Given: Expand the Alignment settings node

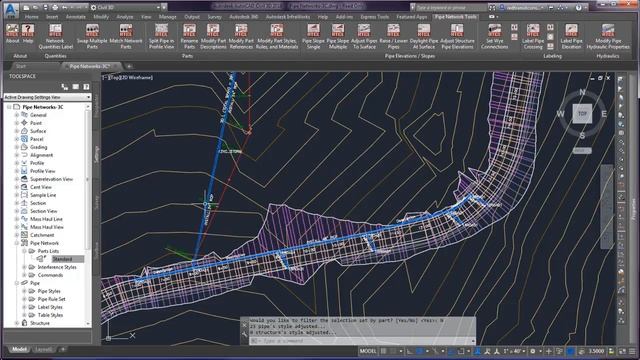Looking at the screenshot, I should coord(17,155).
